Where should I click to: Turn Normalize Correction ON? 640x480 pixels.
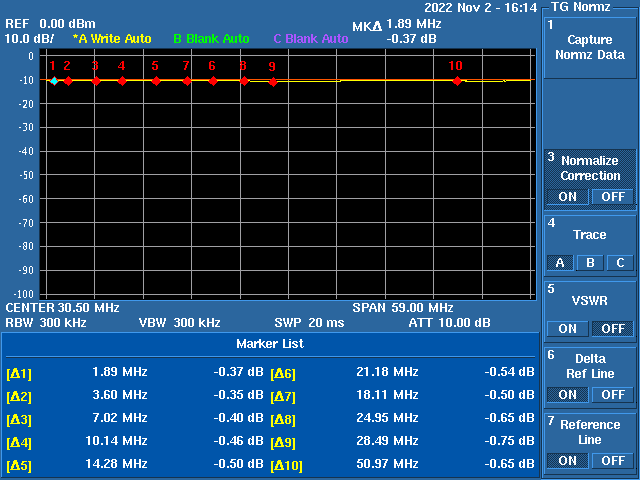pos(567,196)
